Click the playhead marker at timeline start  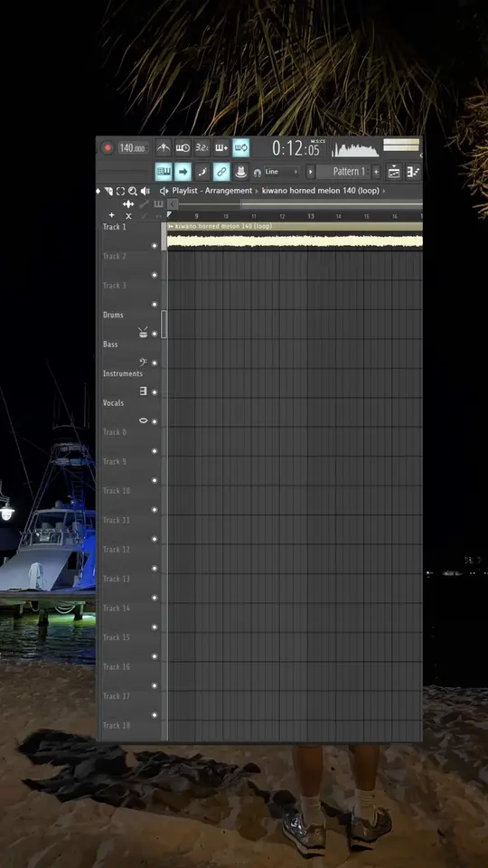point(169,214)
